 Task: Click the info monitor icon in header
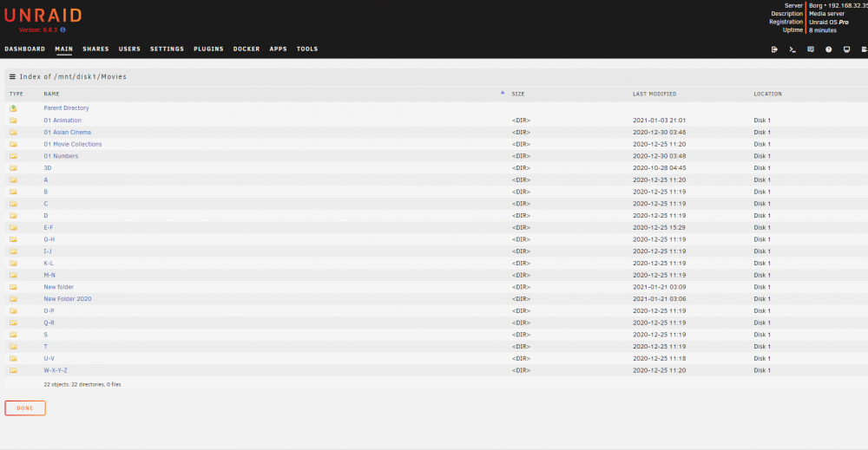[x=846, y=49]
